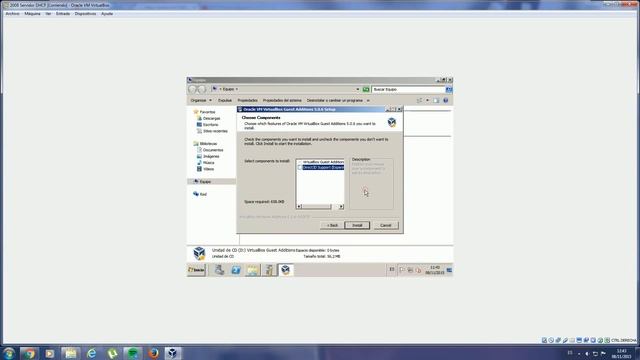Click Propiedades del sistema toolbar button
Viewport: 640px width, 360px height.
[x=282, y=100]
